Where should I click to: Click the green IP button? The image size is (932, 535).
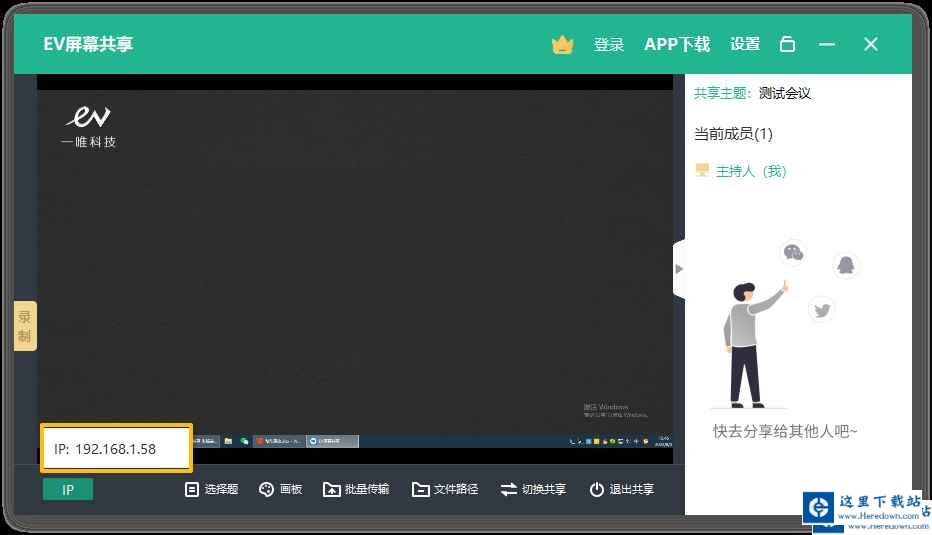68,490
